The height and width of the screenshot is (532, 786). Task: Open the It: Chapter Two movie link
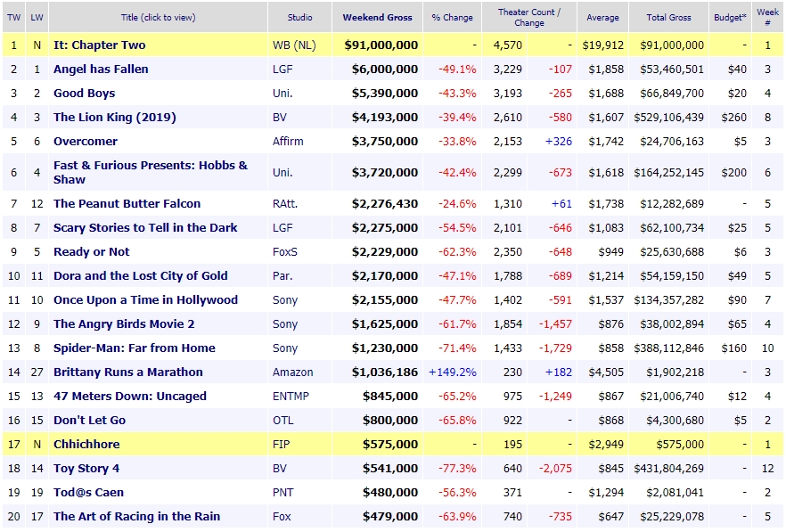point(99,45)
